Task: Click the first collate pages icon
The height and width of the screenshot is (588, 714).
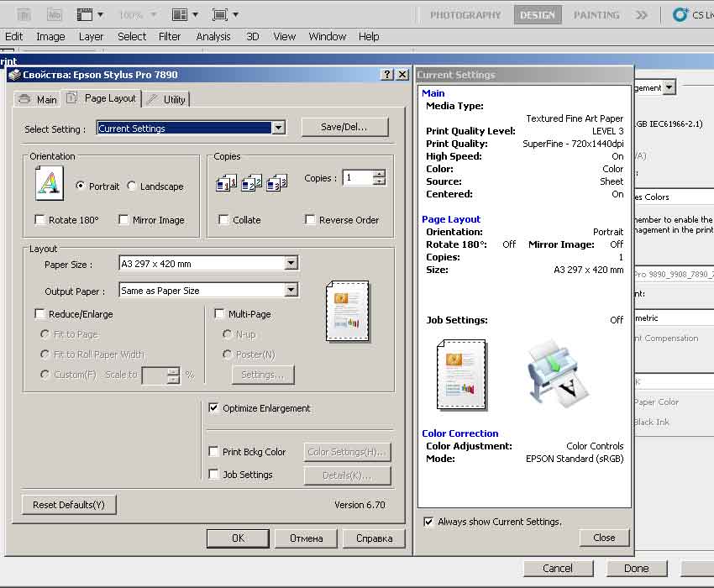Action: tap(226, 183)
